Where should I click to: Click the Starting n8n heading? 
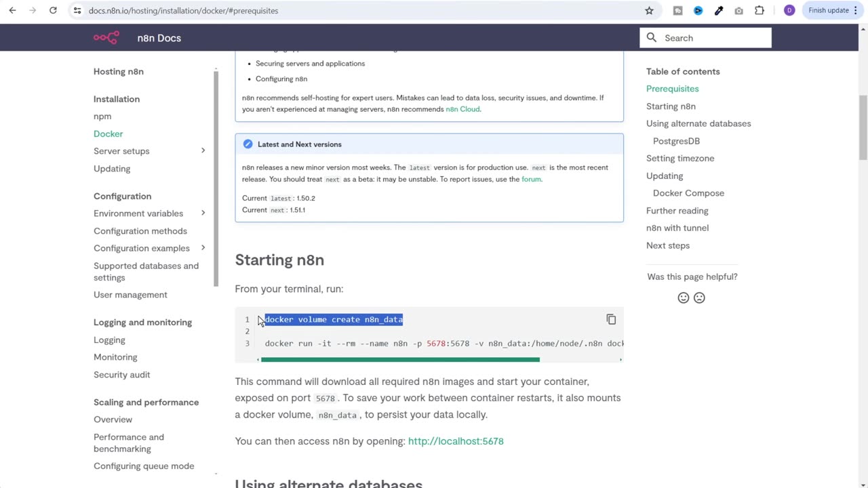point(279,260)
